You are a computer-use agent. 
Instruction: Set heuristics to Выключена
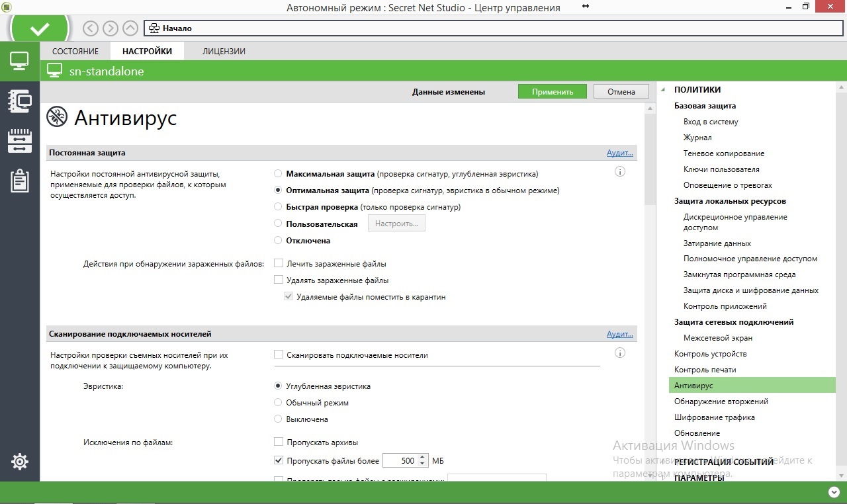(279, 419)
